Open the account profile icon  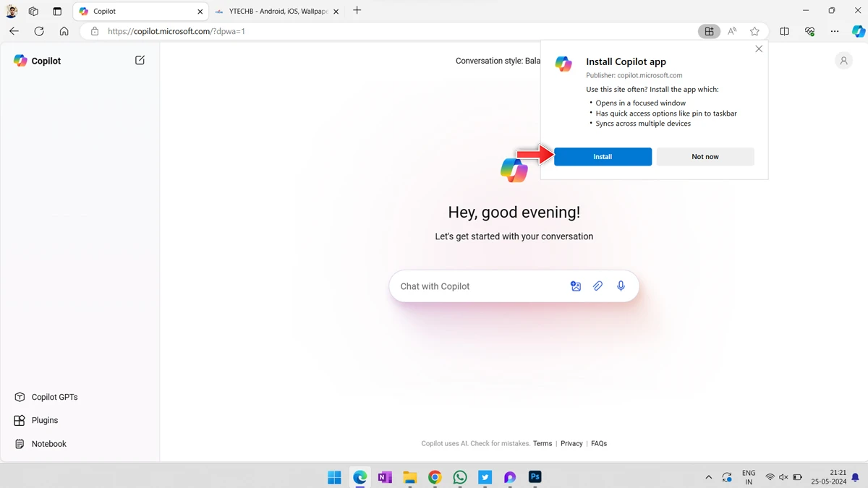(x=843, y=61)
